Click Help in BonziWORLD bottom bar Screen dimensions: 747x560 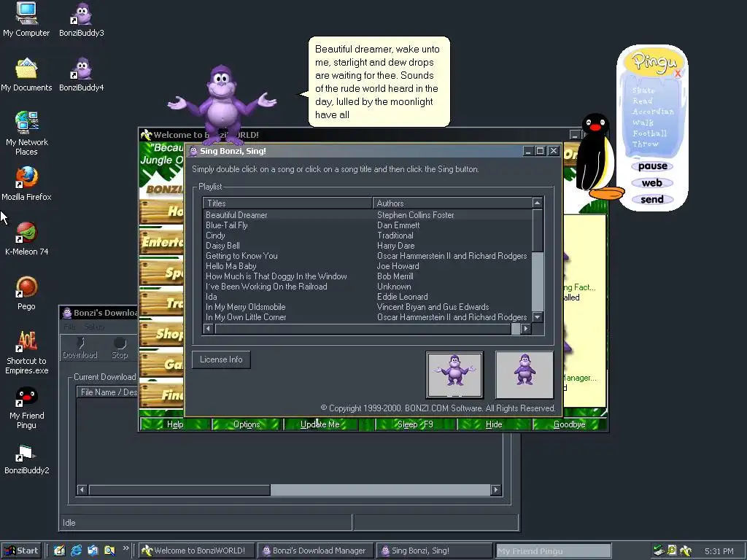(x=175, y=424)
